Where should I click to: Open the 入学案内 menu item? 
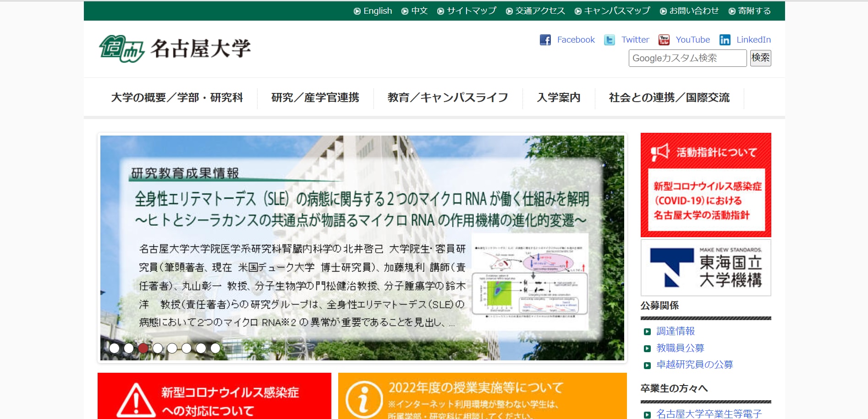tap(558, 98)
